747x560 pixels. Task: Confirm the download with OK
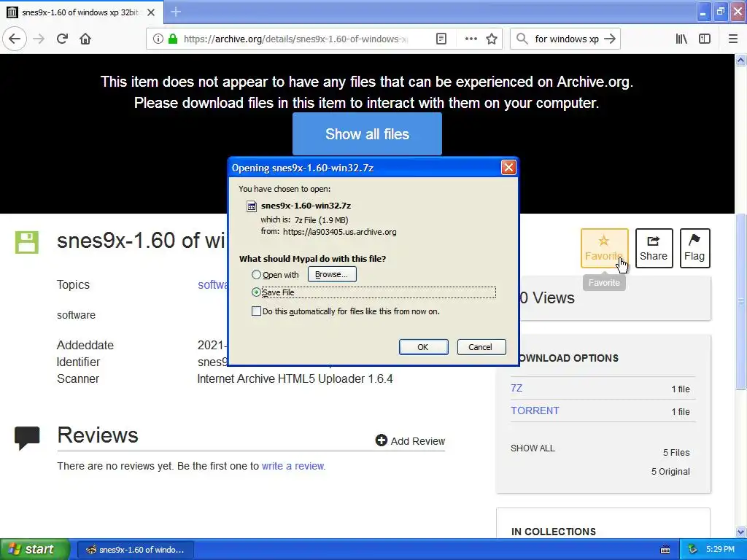423,347
